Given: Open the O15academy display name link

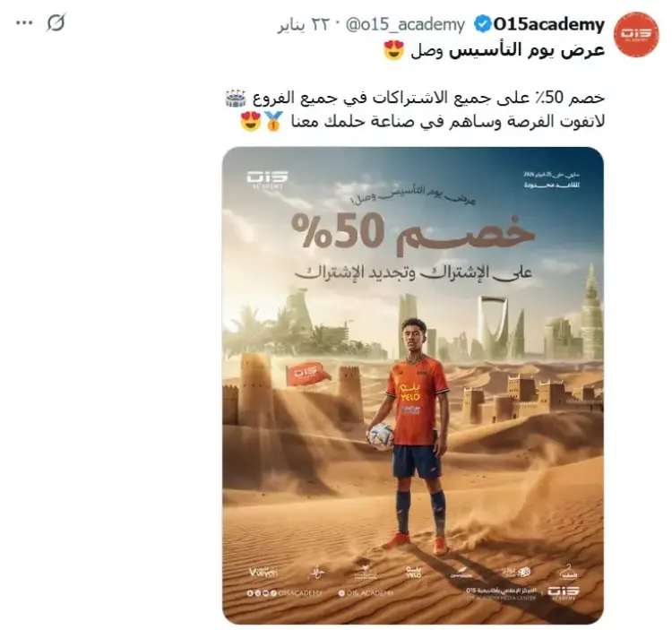Looking at the screenshot, I should pos(549,24).
